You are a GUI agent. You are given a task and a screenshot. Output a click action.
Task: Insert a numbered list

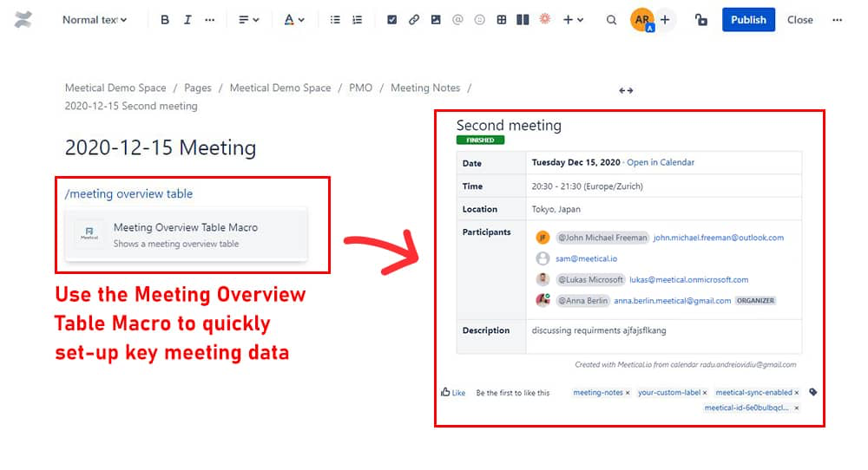coord(357,20)
